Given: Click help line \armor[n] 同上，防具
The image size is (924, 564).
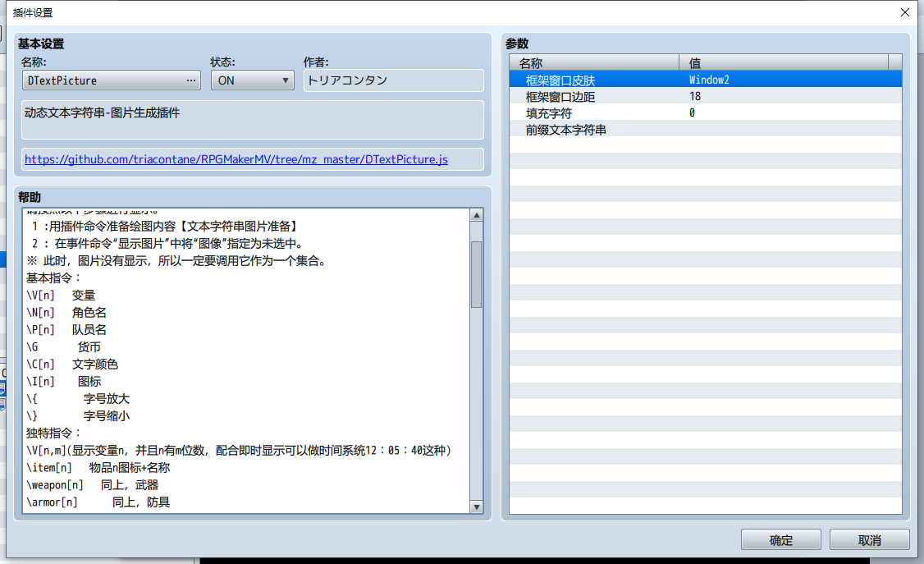Looking at the screenshot, I should [x=98, y=502].
